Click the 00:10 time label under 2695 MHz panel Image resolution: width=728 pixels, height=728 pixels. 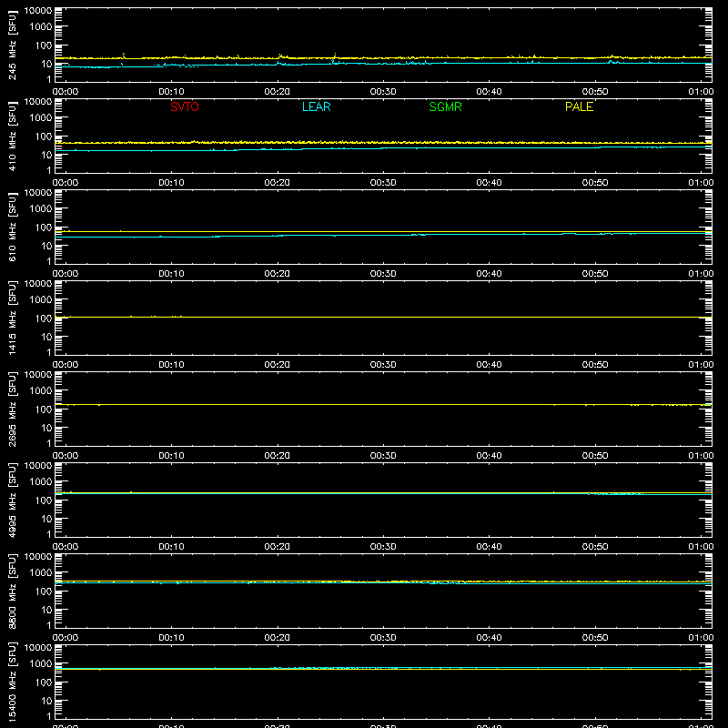point(171,456)
